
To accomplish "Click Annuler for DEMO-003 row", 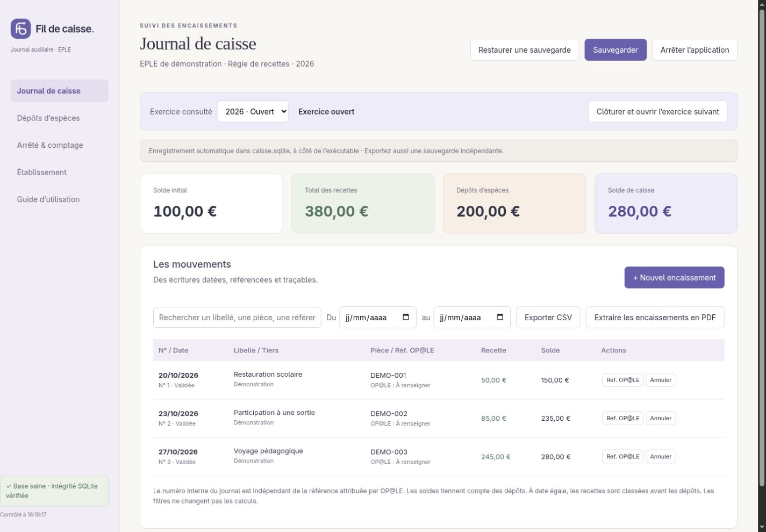I will (x=661, y=456).
